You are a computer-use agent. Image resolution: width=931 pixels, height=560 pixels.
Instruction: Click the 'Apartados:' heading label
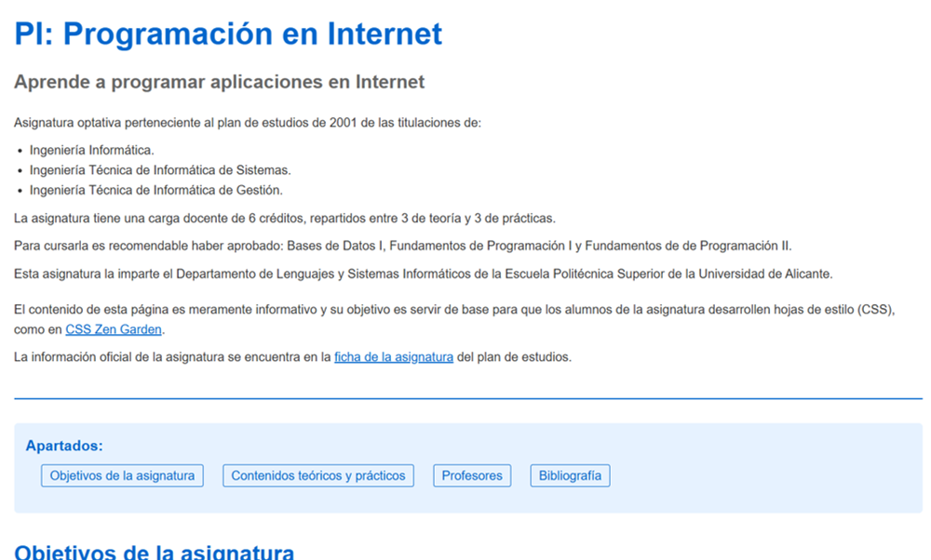[x=64, y=446]
